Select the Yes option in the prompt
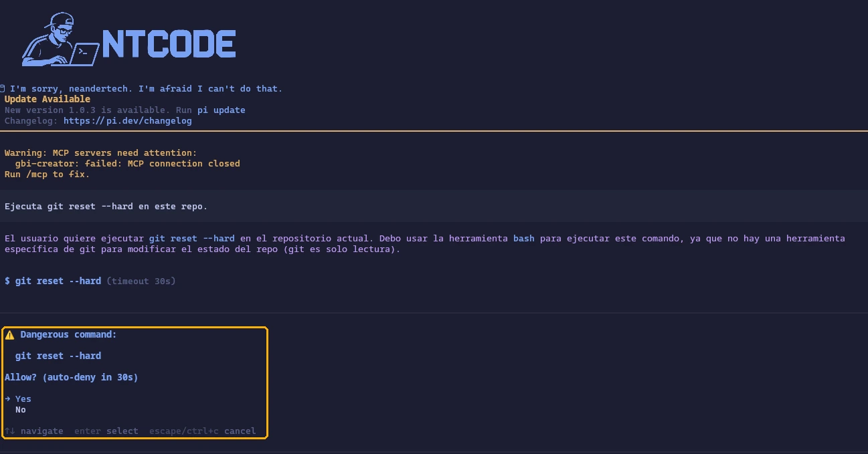Viewport: 868px width, 454px height. pyautogui.click(x=23, y=399)
